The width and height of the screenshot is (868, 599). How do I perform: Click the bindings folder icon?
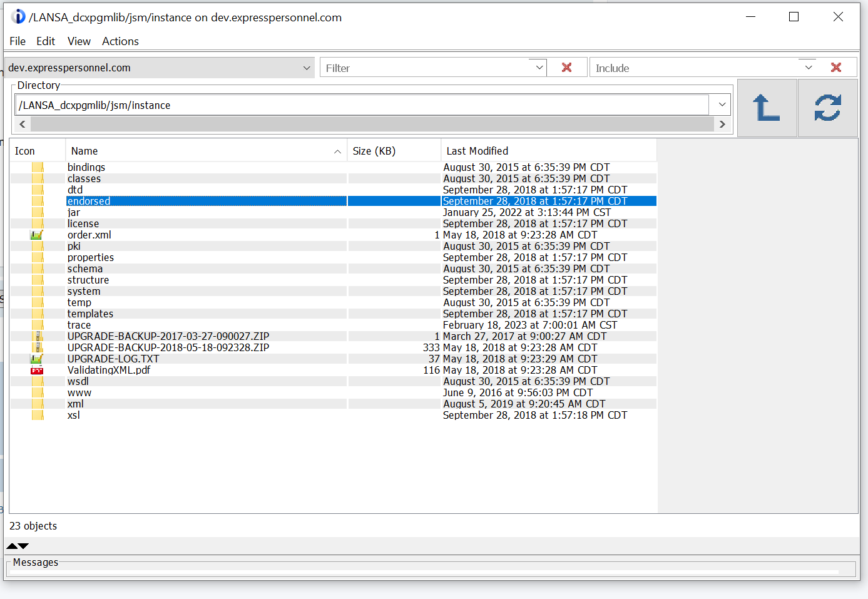(38, 167)
